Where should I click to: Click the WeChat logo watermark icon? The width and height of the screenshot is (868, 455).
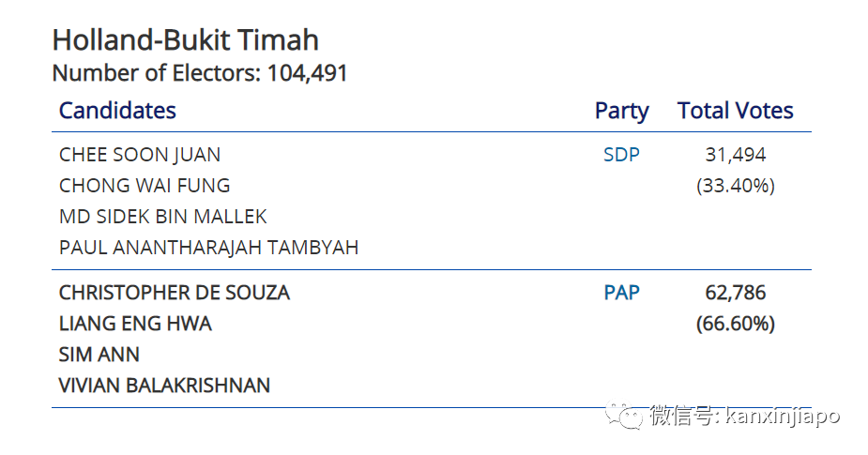[x=624, y=415]
